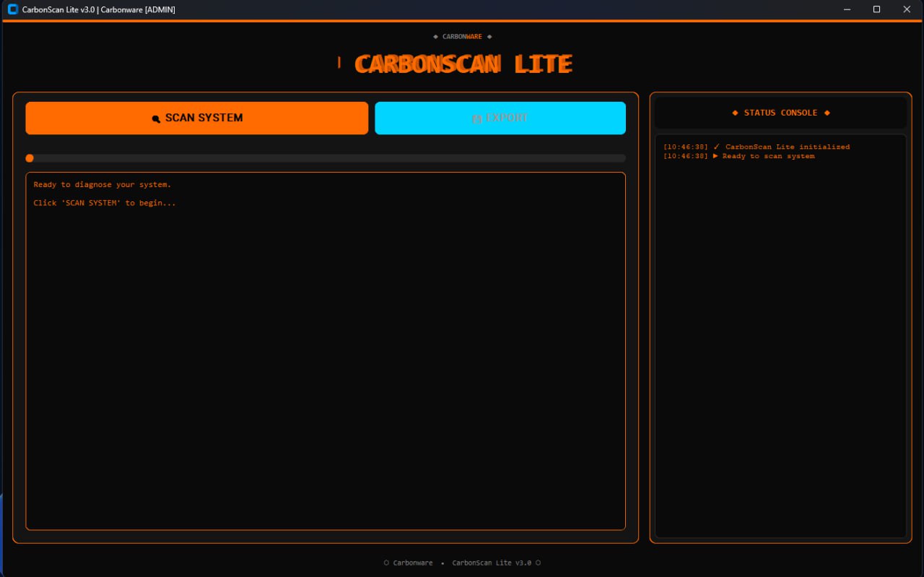Trigger the EXPORT button
This screenshot has width=924, height=577.
pos(500,118)
